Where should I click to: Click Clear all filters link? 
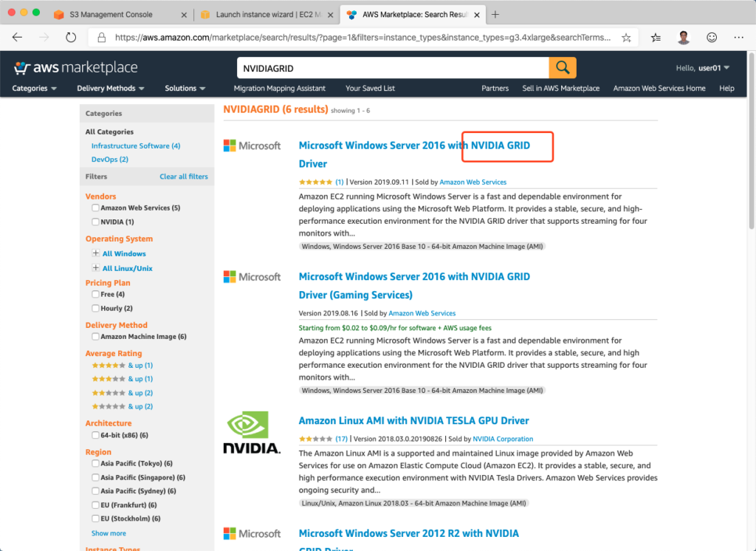click(x=183, y=177)
